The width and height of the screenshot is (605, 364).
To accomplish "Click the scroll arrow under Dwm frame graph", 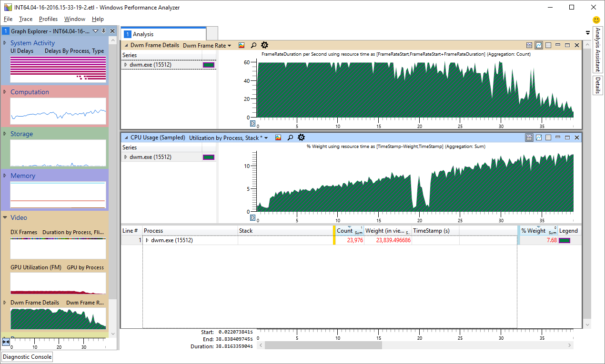I will click(253, 124).
